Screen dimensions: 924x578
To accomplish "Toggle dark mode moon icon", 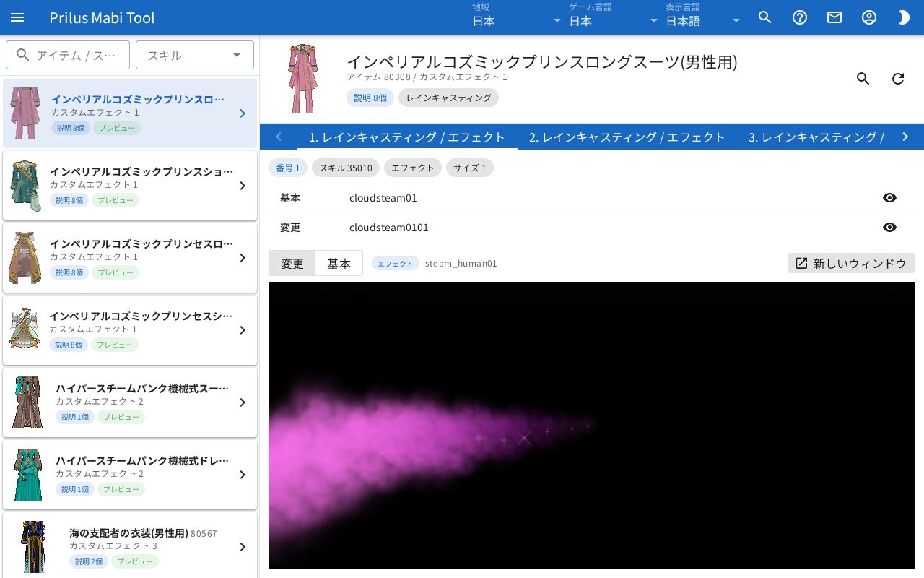I will (904, 17).
